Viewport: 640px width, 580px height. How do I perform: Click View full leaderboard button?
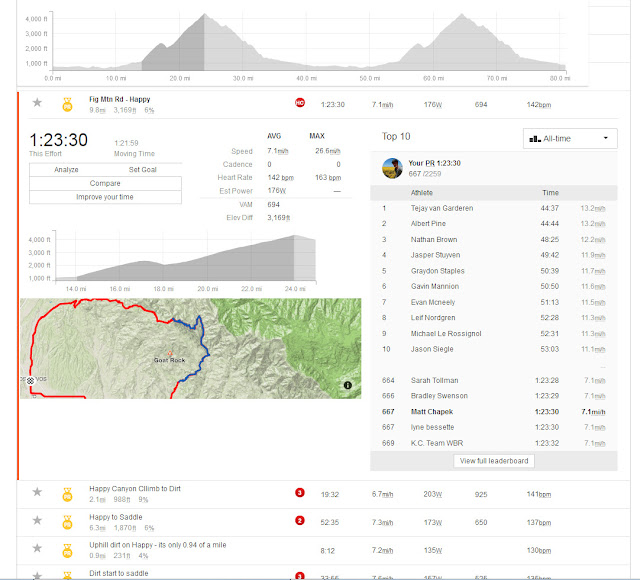(494, 461)
